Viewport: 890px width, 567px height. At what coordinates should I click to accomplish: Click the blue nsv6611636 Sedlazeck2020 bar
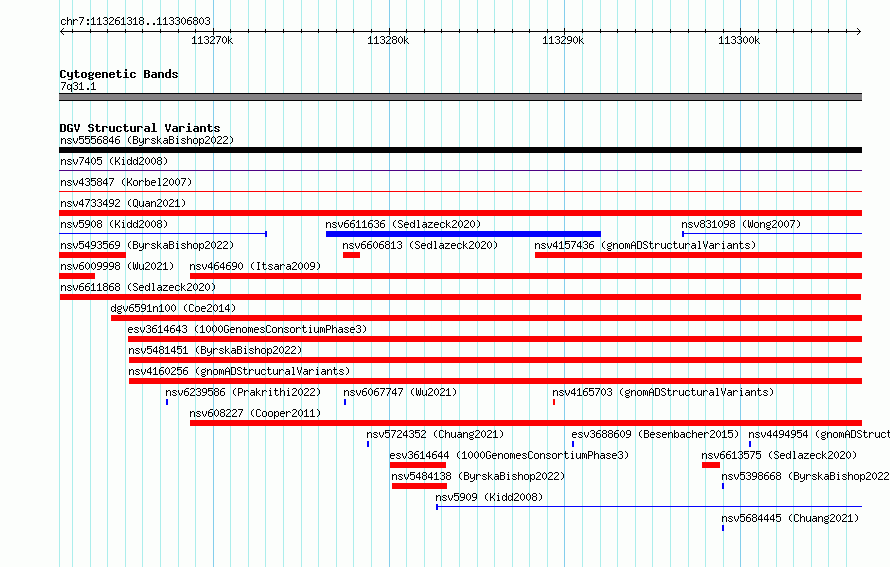coord(463,234)
